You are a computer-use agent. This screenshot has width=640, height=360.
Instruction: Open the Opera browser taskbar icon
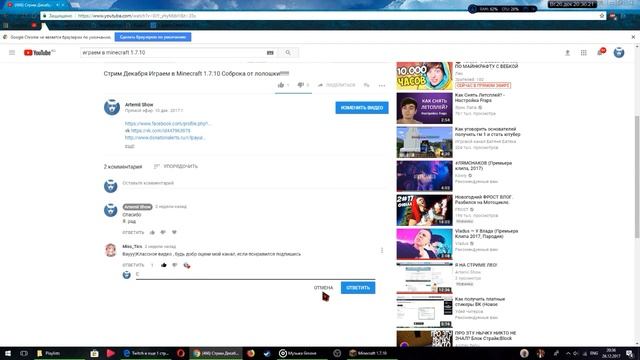(x=180, y=353)
